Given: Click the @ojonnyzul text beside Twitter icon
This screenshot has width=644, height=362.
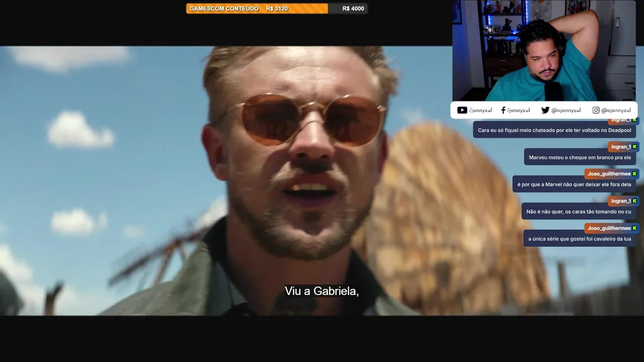Looking at the screenshot, I should (x=566, y=110).
